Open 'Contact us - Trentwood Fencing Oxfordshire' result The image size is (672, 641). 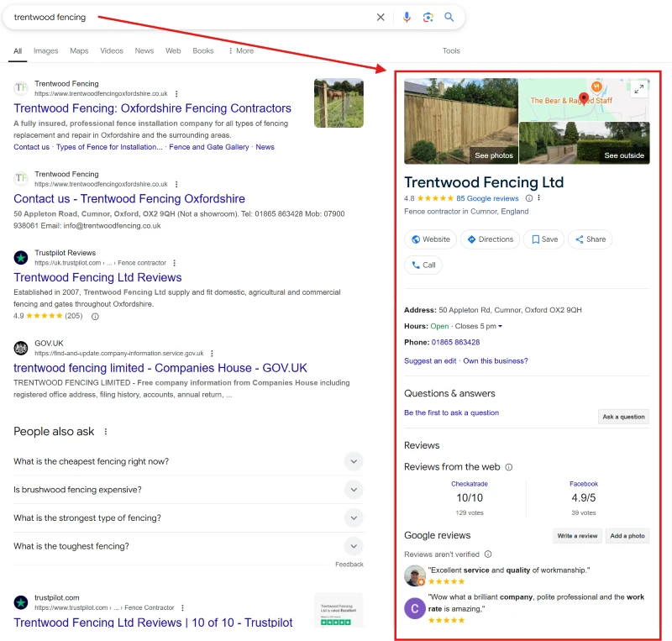(x=129, y=199)
